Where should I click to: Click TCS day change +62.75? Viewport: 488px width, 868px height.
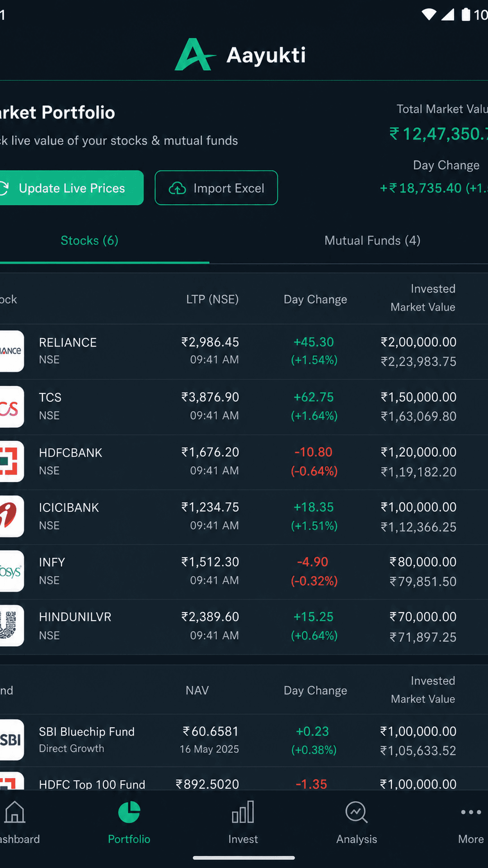click(x=314, y=397)
